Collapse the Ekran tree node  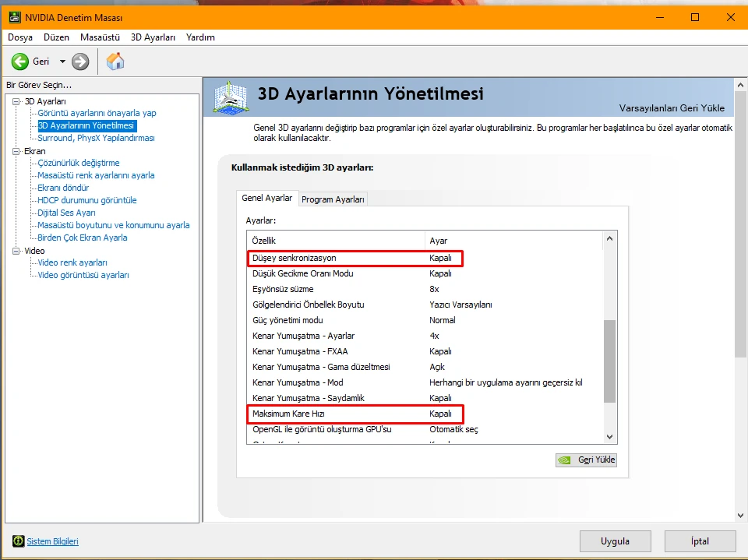pos(16,151)
